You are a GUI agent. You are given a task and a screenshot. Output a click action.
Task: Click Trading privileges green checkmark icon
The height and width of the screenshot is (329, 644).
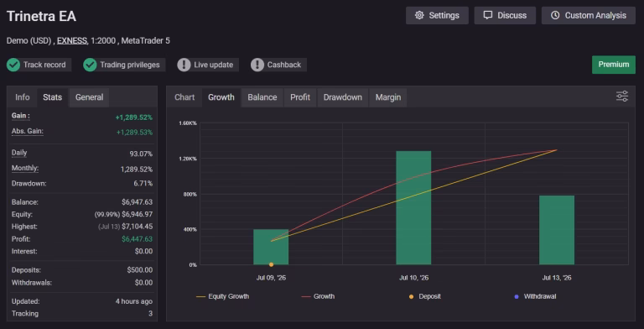(x=90, y=65)
